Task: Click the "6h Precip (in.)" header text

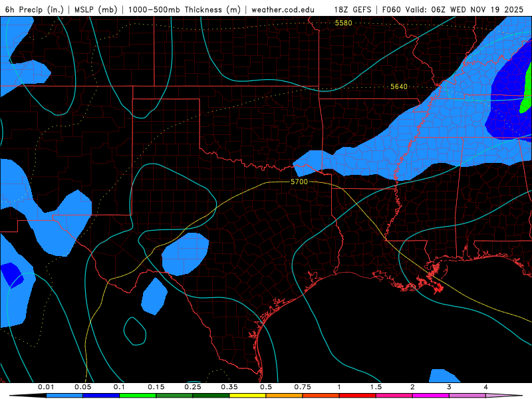Action: (35, 10)
